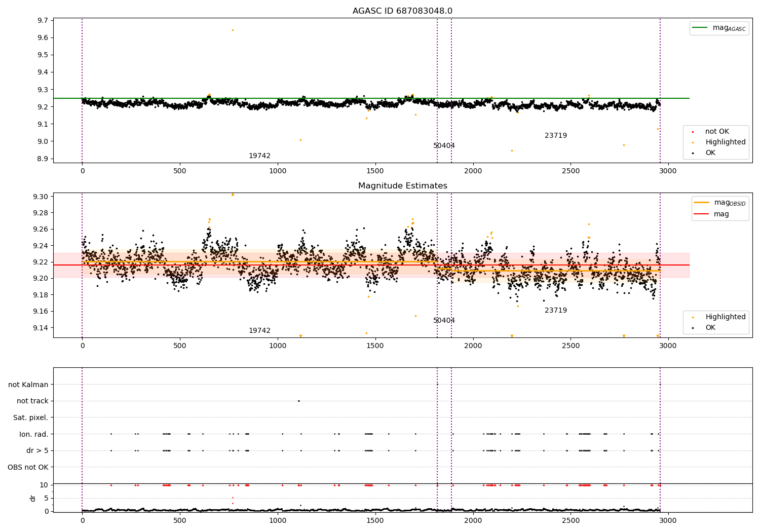Click the "OBS not OK" flag row label
Viewport: 760px width, 532px height.
(x=28, y=467)
